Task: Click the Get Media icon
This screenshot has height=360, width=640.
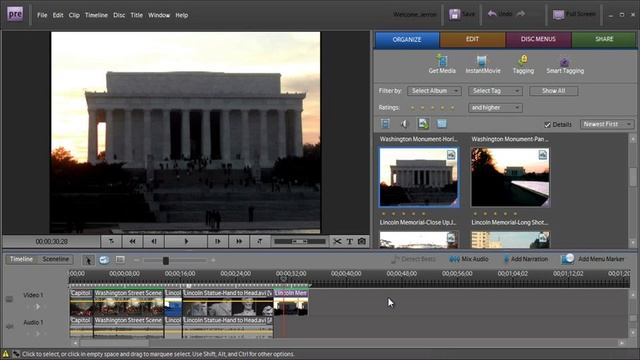Action: pos(442,65)
